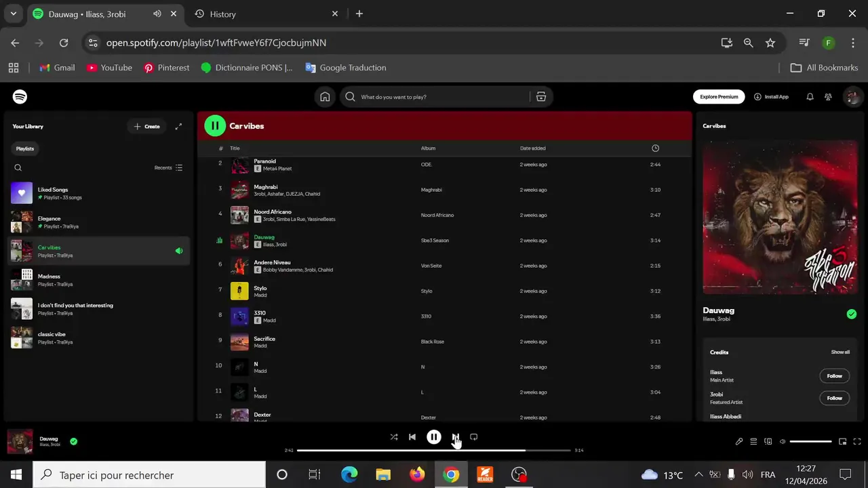Click Show all credits link

pos(840,352)
